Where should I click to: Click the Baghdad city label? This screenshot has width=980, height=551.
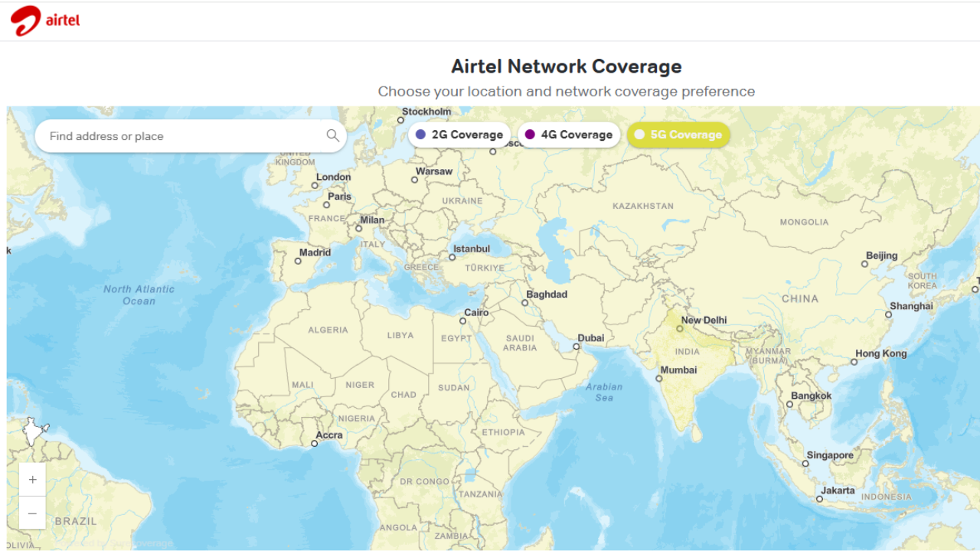pos(547,294)
